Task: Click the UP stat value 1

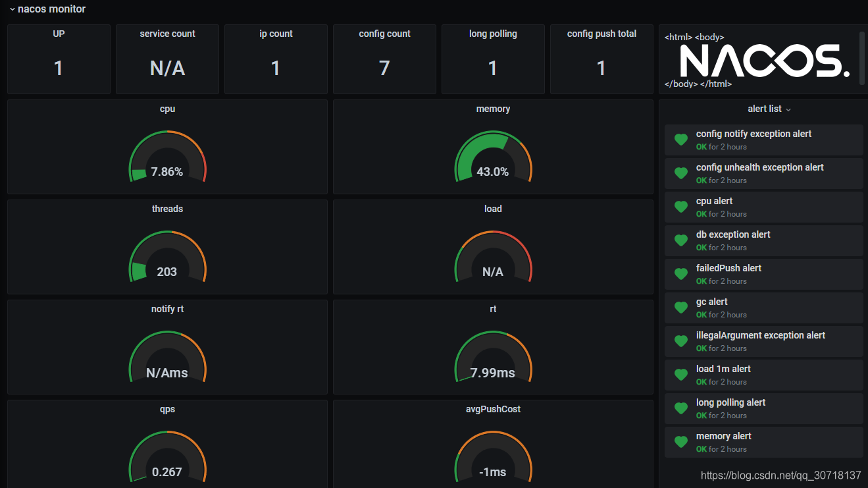Action: click(59, 68)
